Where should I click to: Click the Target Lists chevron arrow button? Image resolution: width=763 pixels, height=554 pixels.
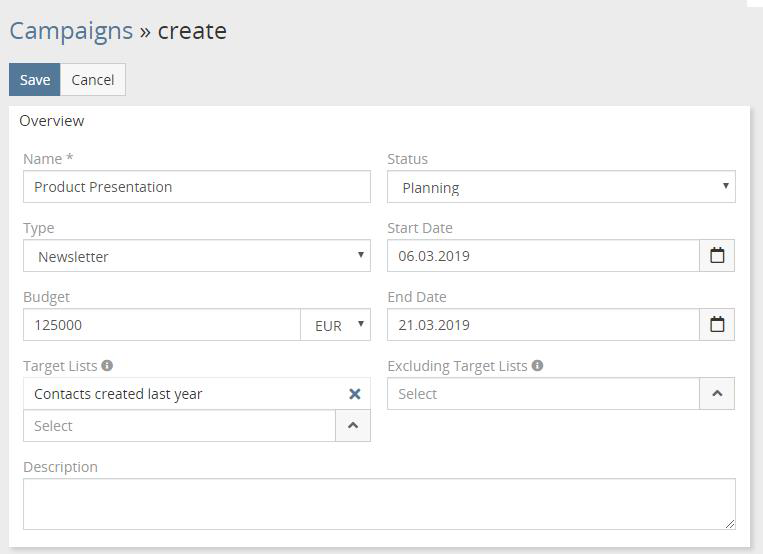tap(353, 426)
